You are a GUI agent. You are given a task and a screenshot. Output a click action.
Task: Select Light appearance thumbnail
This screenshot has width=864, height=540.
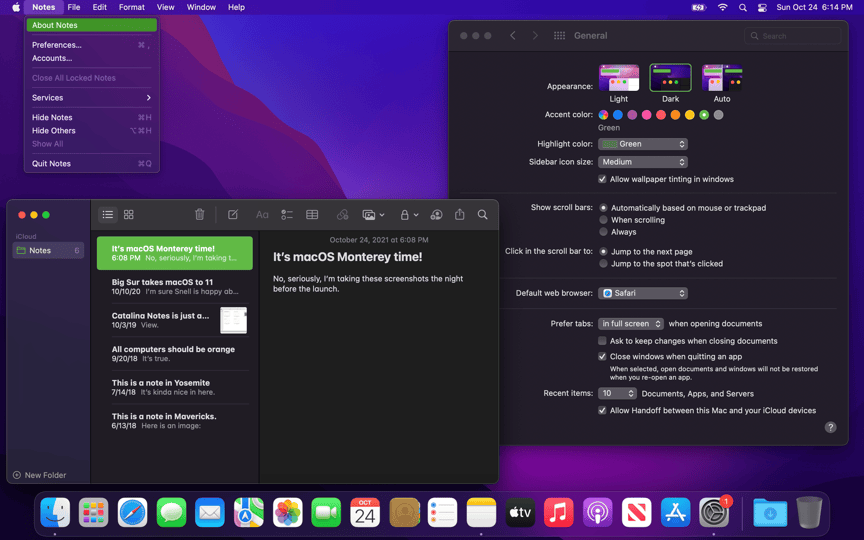coord(619,78)
